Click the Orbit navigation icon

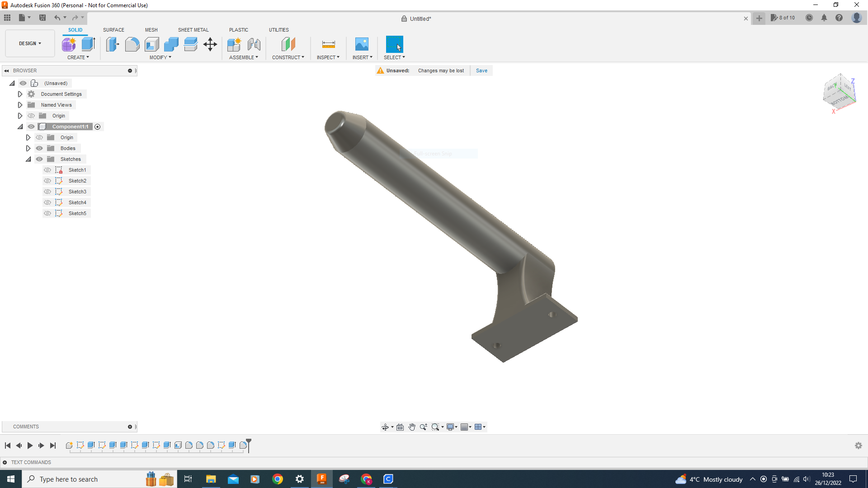[385, 427]
